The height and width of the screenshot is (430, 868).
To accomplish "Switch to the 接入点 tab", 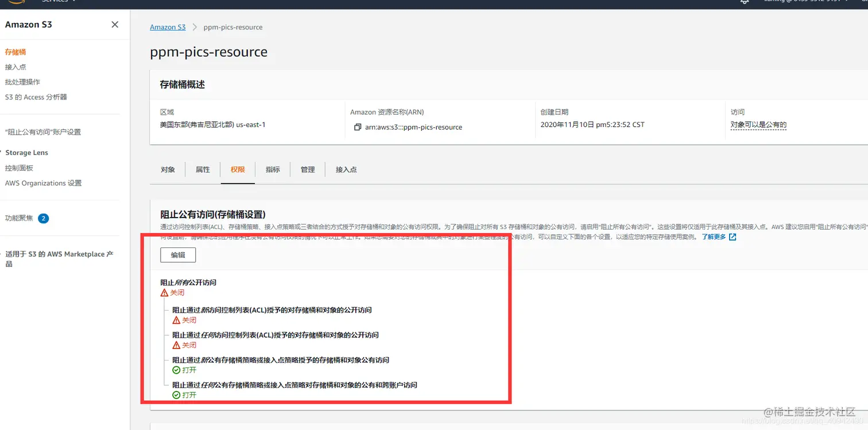I will click(x=346, y=169).
